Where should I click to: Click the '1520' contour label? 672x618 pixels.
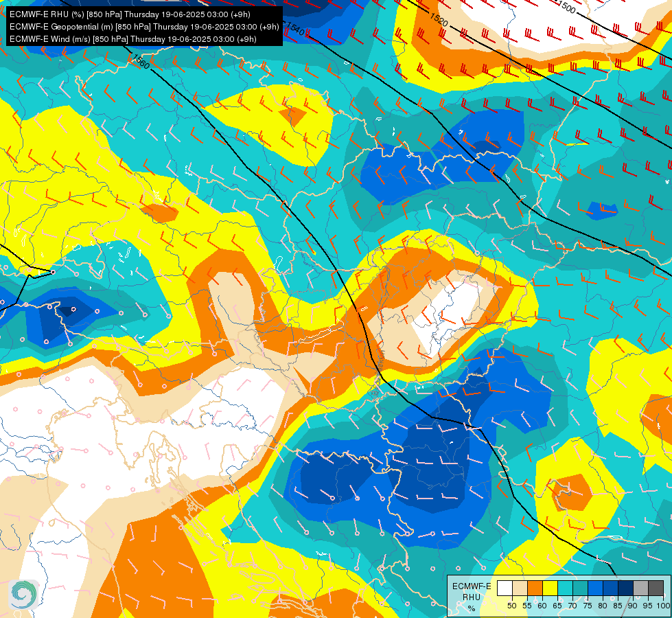click(x=439, y=19)
